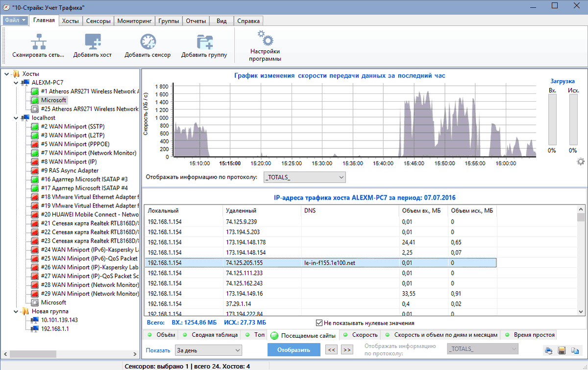Switch to the Сводная таблица tab
Image resolution: width=588 pixels, height=370 pixels.
coord(210,335)
